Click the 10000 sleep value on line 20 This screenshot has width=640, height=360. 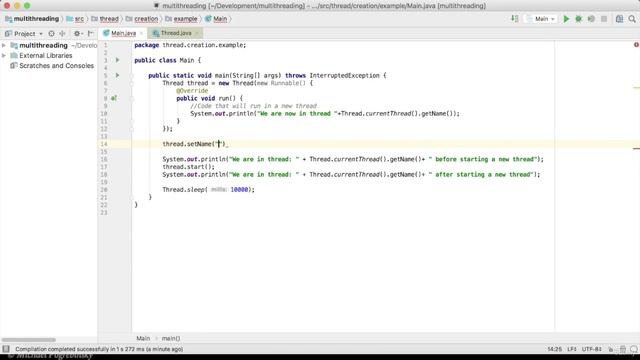pos(239,190)
